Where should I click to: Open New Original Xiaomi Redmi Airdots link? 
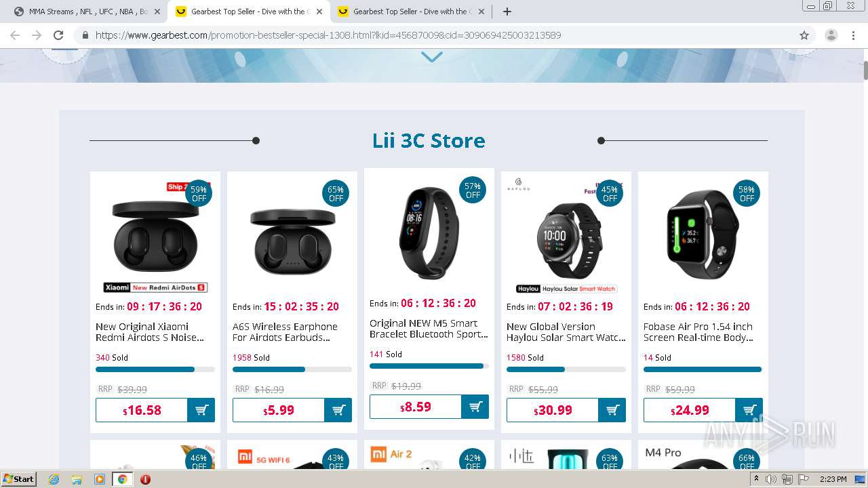coord(150,332)
